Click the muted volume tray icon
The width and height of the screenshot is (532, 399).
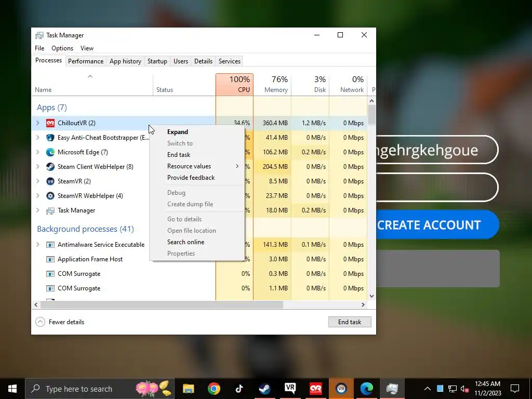click(x=465, y=389)
